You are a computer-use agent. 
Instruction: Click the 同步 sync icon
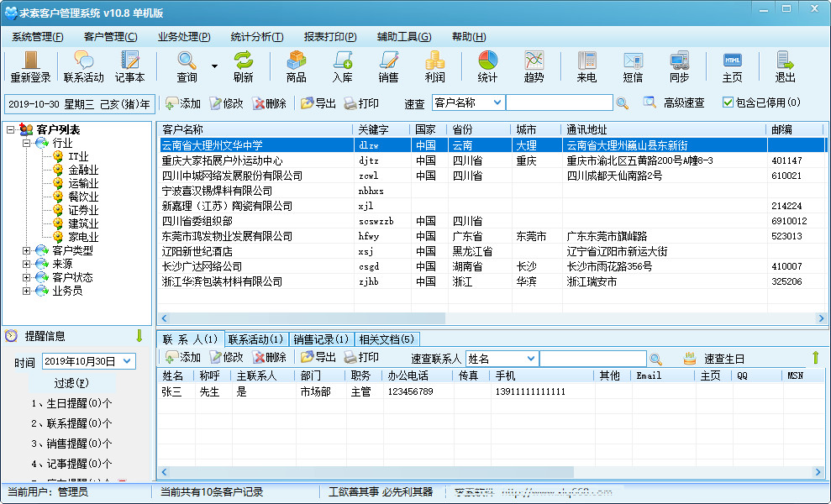pyautogui.click(x=678, y=67)
